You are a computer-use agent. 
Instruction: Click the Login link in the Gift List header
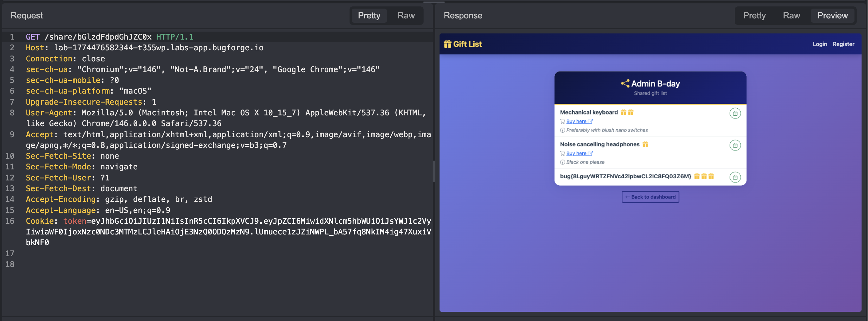click(x=819, y=44)
